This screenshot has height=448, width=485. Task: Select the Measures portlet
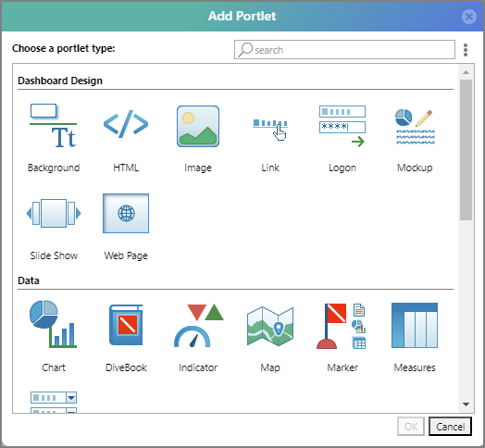point(415,325)
